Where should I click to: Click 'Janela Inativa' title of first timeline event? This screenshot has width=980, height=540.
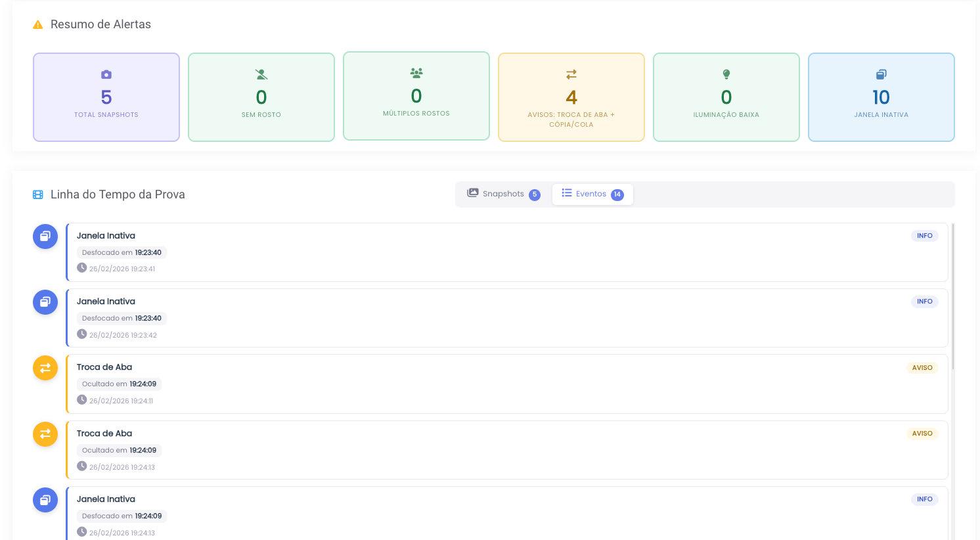click(106, 236)
